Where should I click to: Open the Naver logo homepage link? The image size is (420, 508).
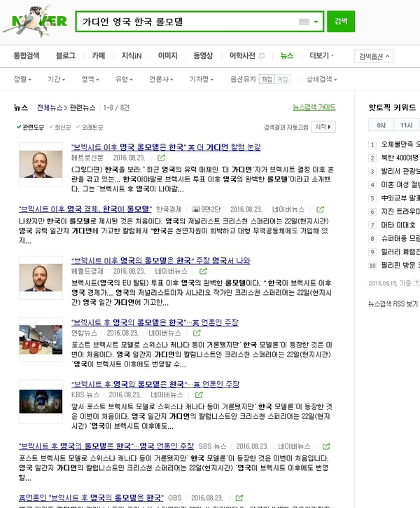click(34, 21)
